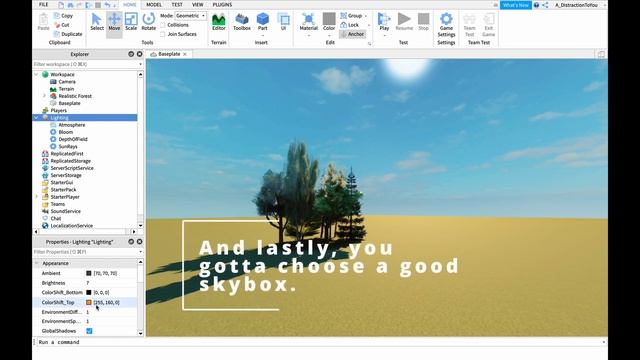Select the Select tool
640x360 pixels.
97,22
